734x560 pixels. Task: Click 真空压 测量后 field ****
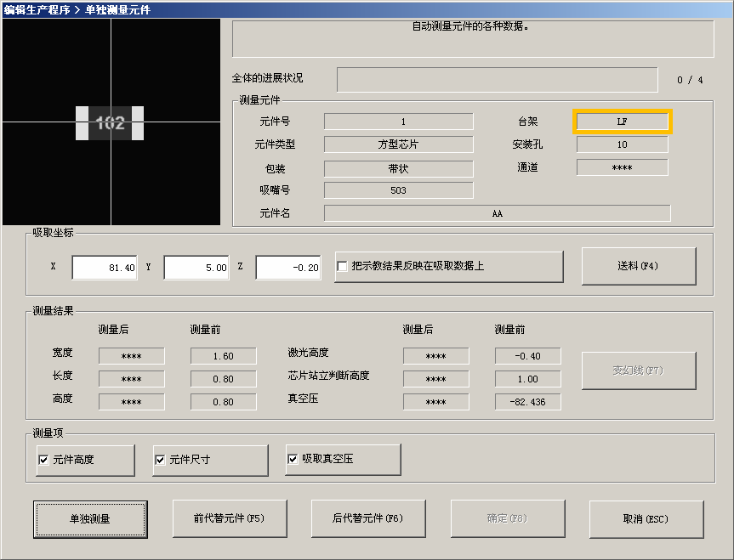[x=435, y=402]
